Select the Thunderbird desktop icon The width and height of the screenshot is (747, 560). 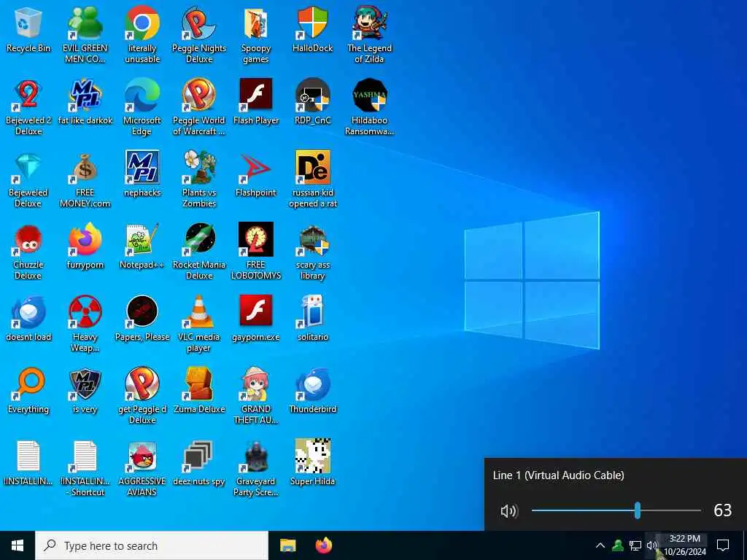click(312, 384)
